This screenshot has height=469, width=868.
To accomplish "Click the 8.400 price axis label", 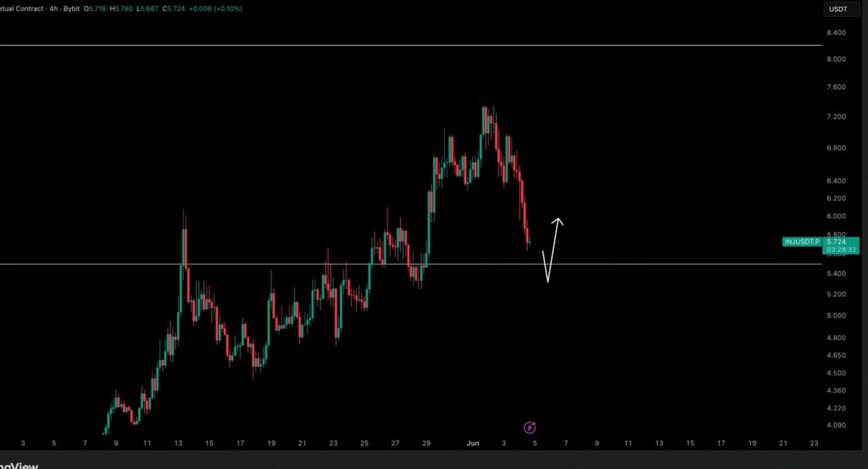I will [x=836, y=33].
